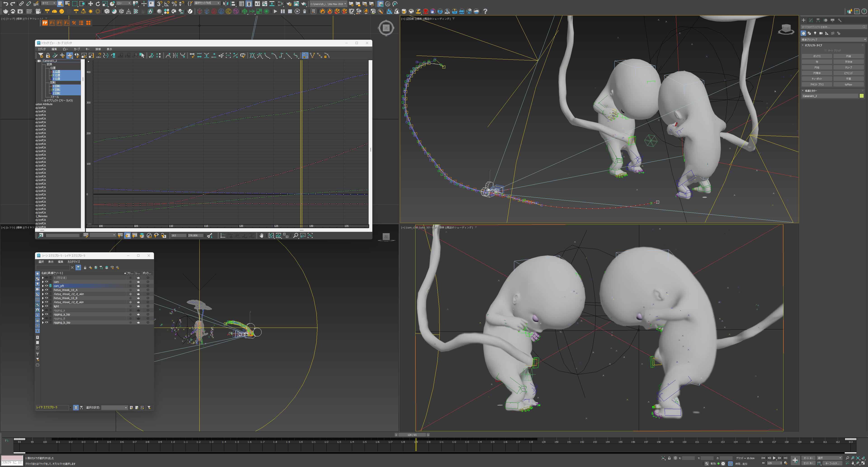868x467 pixels.
Task: Select the Move Keys tool in Curve Editor
Action: [69, 56]
